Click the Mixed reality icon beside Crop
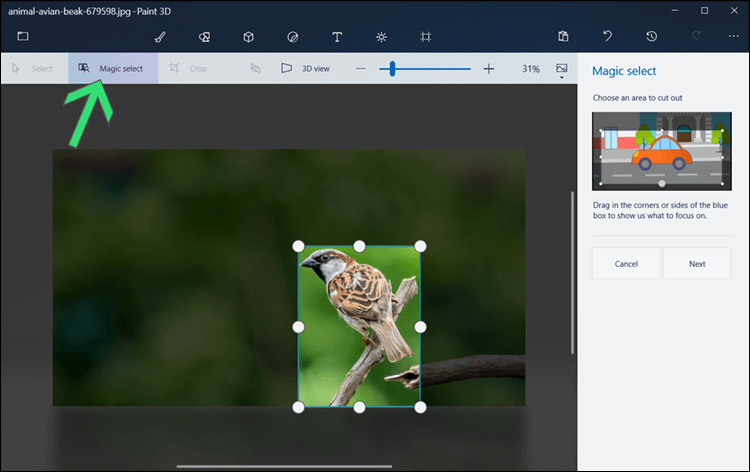The width and height of the screenshot is (750, 472). (x=255, y=68)
